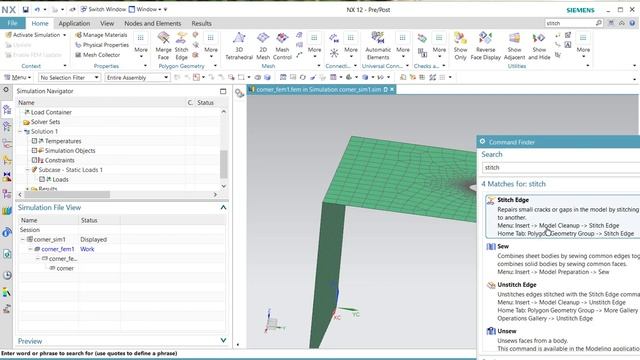Expand the Preview panel
The image size is (640, 360).
[x=223, y=340]
